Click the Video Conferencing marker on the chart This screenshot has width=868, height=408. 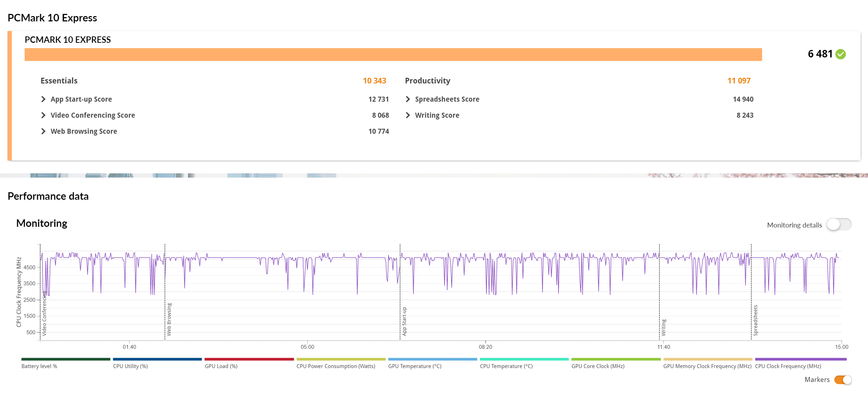pos(44,313)
